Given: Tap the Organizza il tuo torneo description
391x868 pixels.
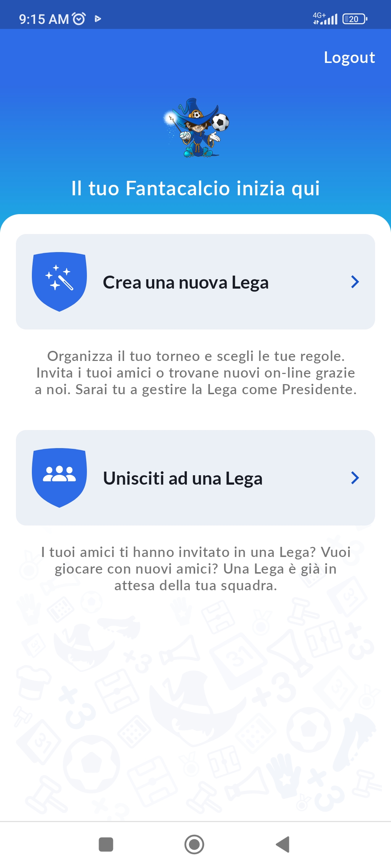Looking at the screenshot, I should (195, 373).
